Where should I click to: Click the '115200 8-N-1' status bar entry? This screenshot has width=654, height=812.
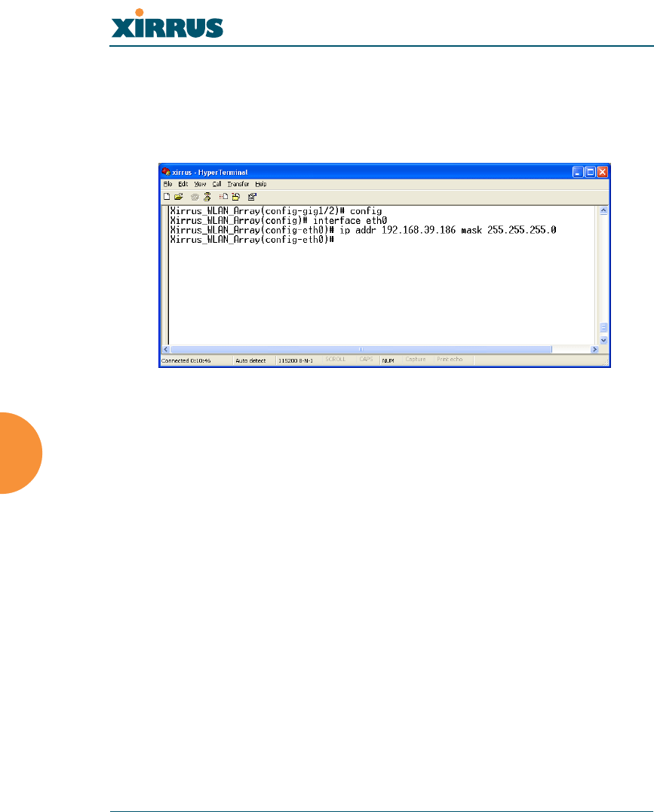click(296, 361)
